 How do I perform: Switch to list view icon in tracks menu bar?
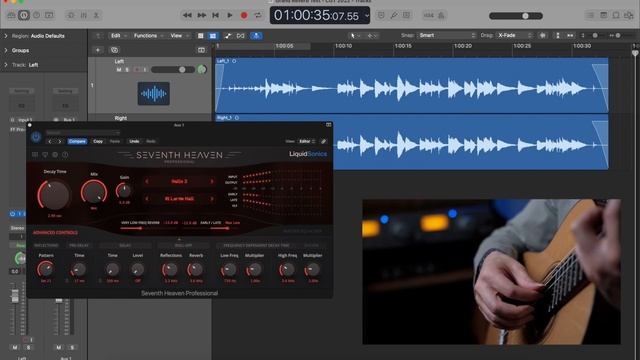pyautogui.click(x=200, y=36)
